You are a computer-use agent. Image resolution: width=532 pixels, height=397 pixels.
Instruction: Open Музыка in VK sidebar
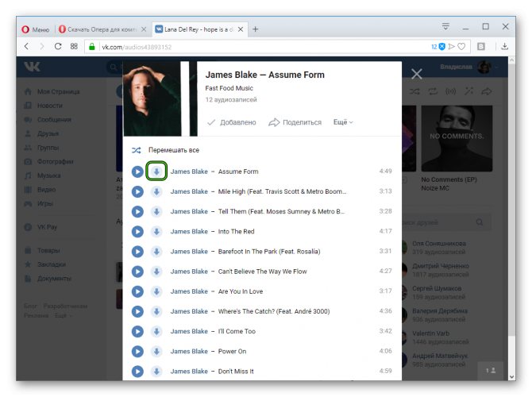[x=42, y=175]
